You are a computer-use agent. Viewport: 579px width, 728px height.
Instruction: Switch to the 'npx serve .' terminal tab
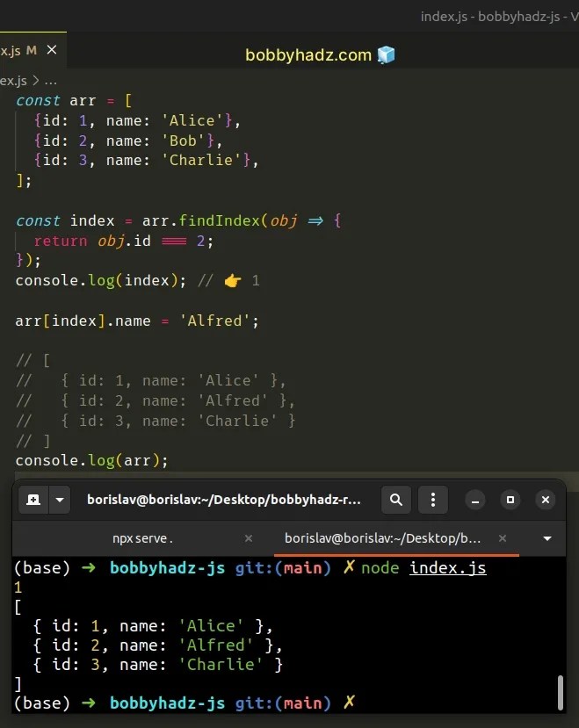pos(142,538)
